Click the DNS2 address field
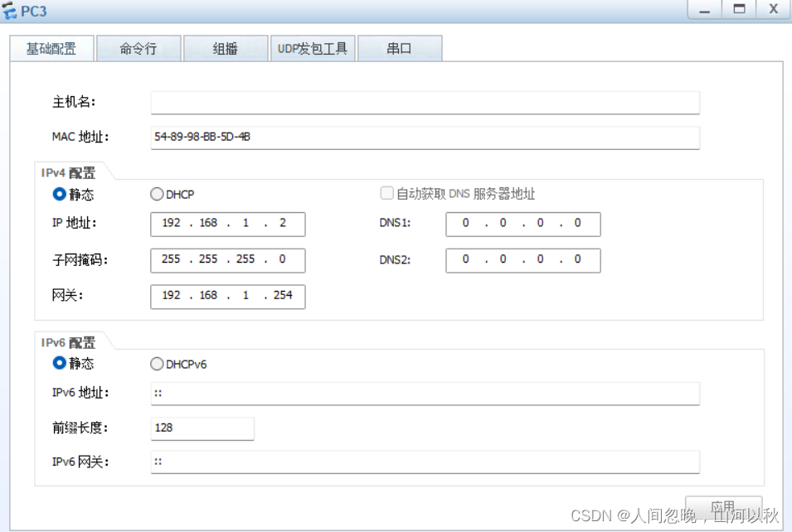 pyautogui.click(x=522, y=260)
